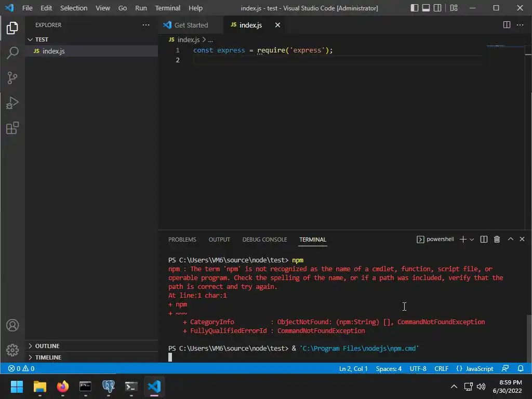This screenshot has height=399, width=532.
Task: Switch to the index.js editor tab
Action: coord(251,25)
